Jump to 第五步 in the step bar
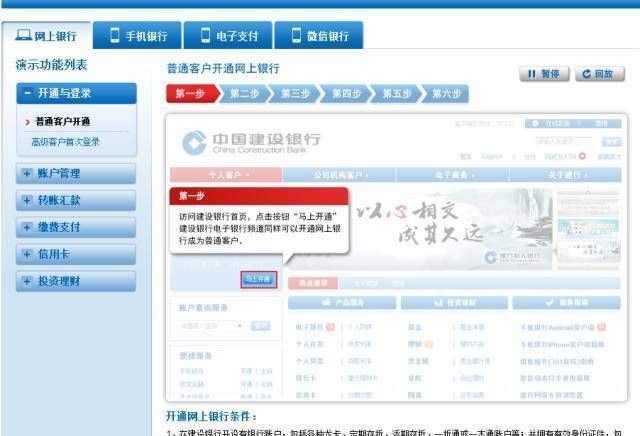Viewport: 640px width, 436px height. (397, 94)
